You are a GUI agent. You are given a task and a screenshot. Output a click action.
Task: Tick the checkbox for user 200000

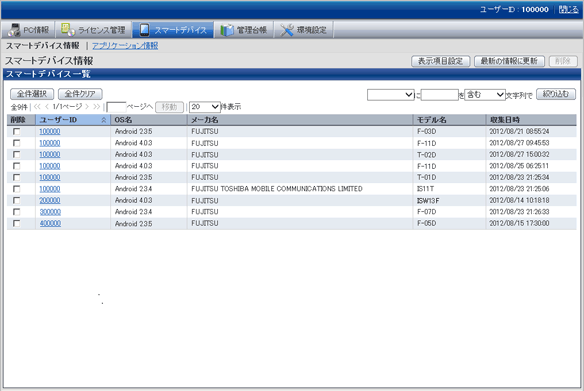click(x=16, y=200)
